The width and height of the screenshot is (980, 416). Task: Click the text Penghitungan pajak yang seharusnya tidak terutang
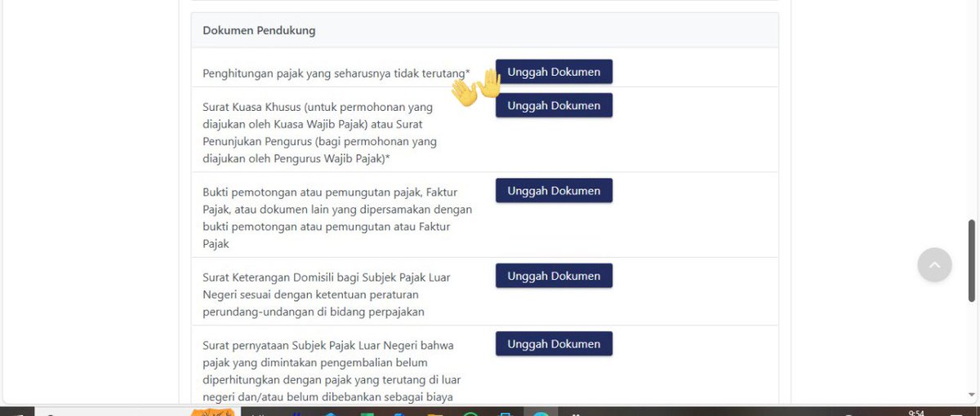pyautogui.click(x=336, y=73)
